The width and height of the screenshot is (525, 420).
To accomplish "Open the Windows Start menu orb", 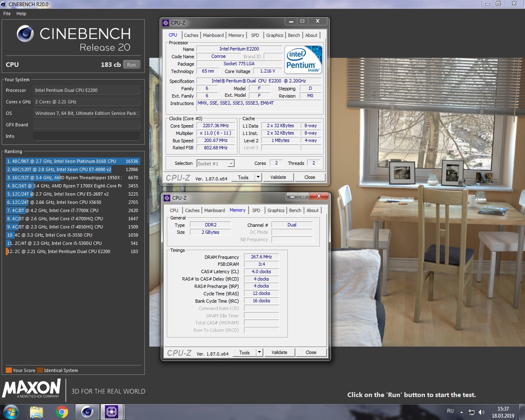I will 11,412.
